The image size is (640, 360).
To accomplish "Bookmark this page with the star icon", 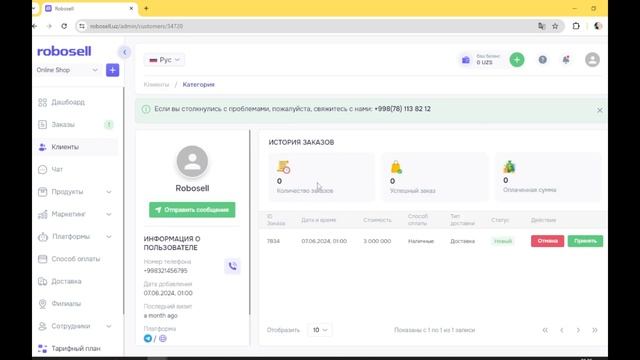I will (x=555, y=26).
